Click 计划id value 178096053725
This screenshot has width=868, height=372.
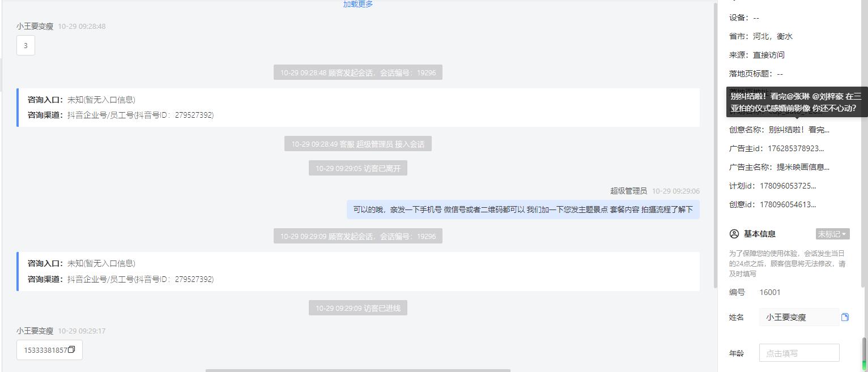788,186
